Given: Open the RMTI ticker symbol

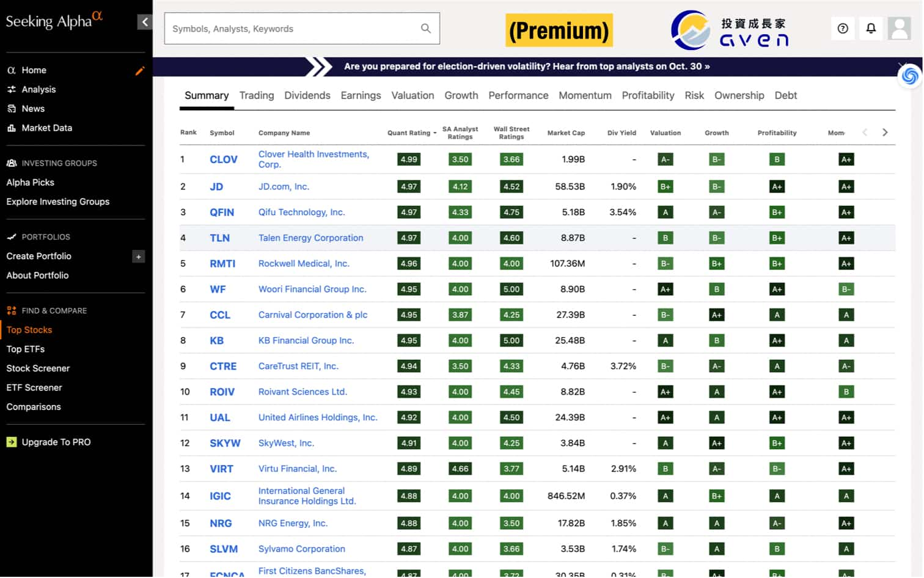Looking at the screenshot, I should click(222, 264).
